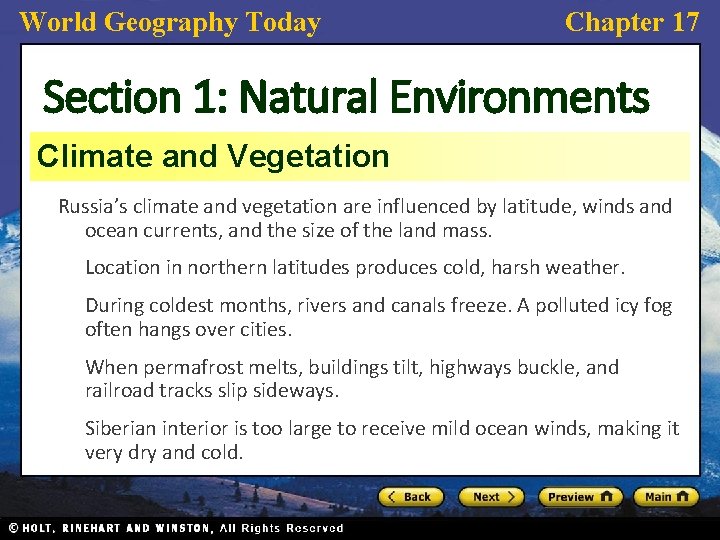
Task: Click the 'Siberian interior is too large' bullet
Action: pyautogui.click(x=382, y=440)
